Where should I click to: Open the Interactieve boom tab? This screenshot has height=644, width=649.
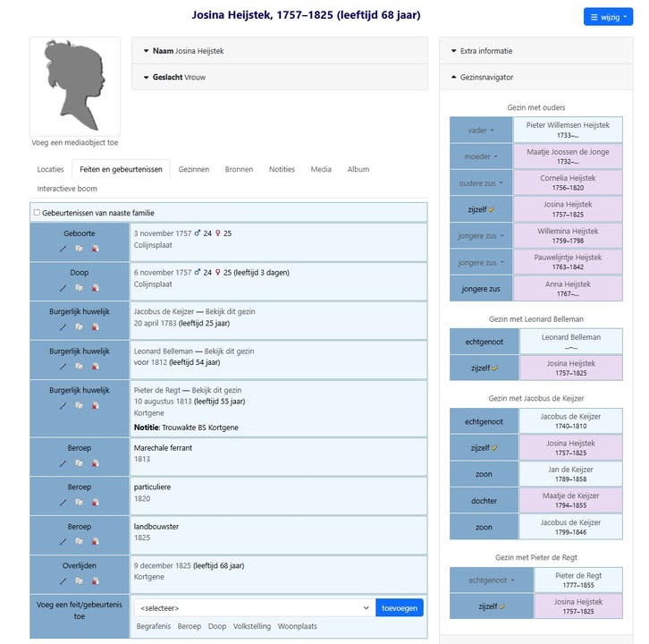click(67, 189)
